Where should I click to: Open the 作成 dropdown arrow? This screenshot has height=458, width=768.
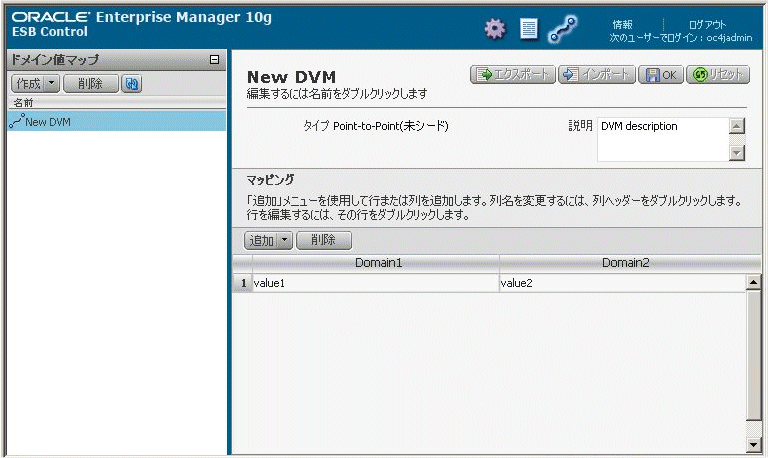[51, 84]
